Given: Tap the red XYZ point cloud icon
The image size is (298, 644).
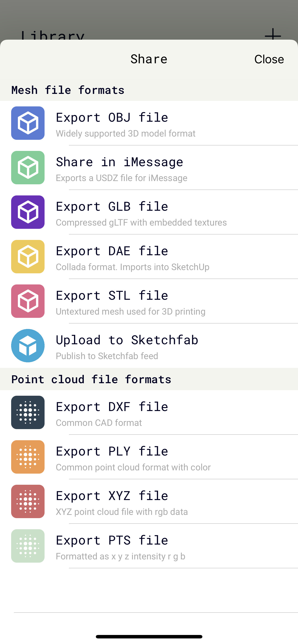Looking at the screenshot, I should [x=28, y=501].
